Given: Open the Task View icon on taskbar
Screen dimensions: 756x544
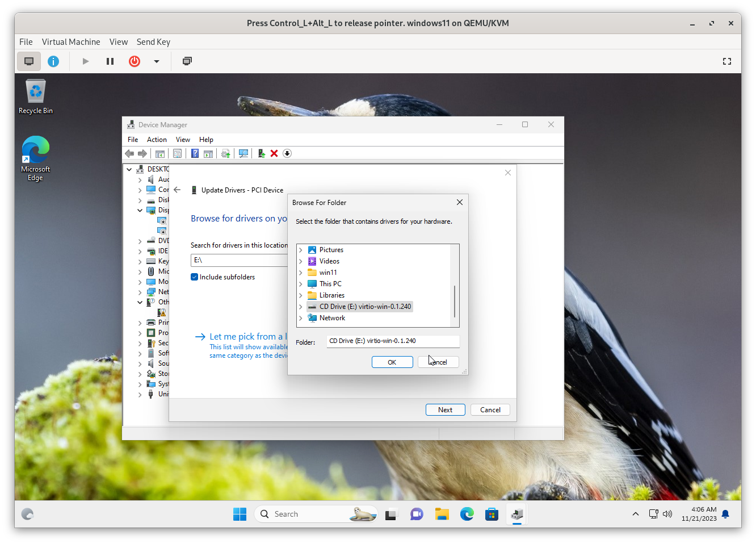Looking at the screenshot, I should [391, 514].
